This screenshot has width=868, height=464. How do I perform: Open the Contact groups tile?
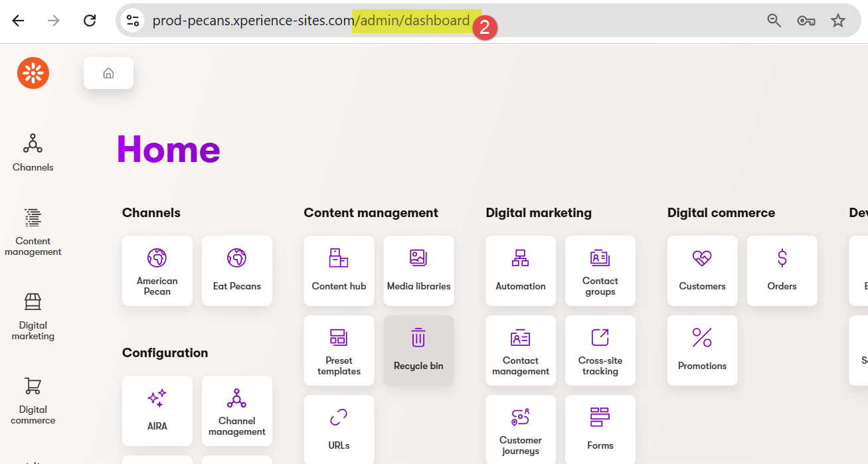coord(600,271)
